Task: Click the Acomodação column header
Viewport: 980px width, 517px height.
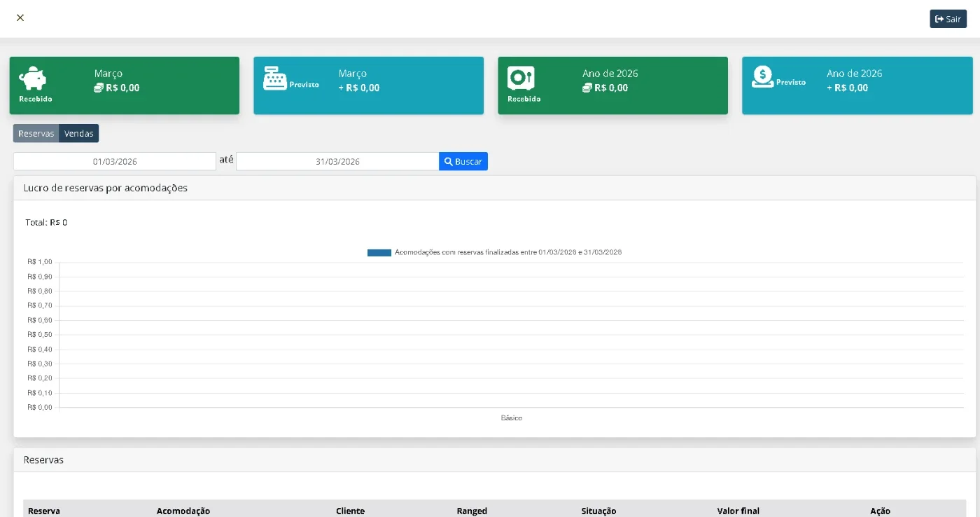Action: tap(183, 511)
